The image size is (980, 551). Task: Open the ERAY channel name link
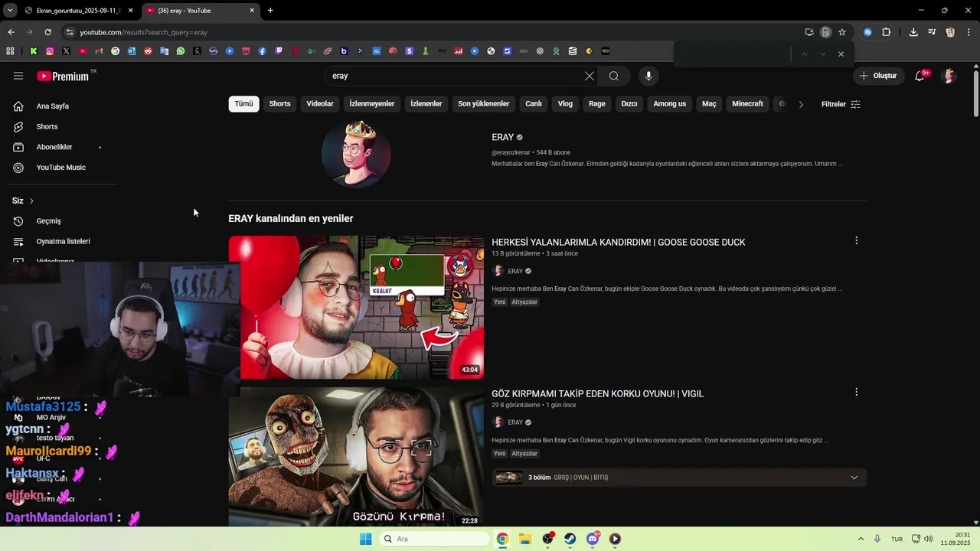(x=502, y=137)
